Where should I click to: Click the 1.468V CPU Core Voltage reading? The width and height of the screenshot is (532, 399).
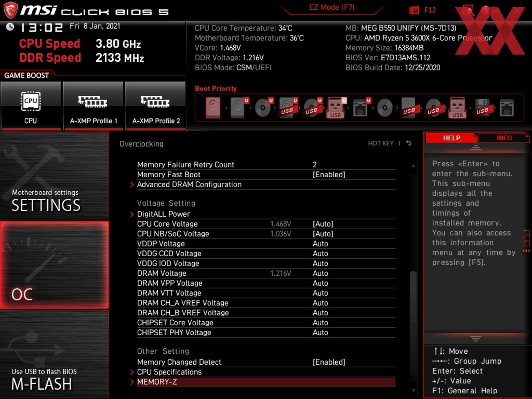click(x=280, y=224)
